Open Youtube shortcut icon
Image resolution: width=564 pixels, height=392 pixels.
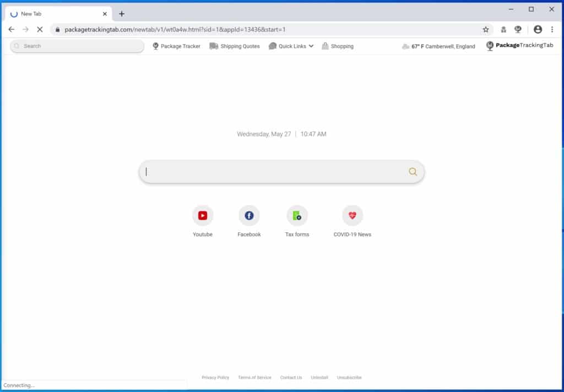(202, 215)
